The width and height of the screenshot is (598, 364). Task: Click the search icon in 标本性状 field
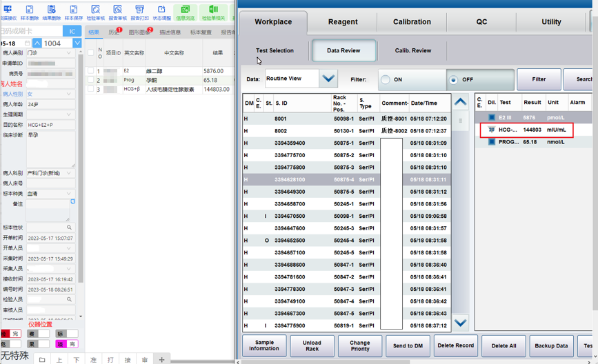(69, 228)
